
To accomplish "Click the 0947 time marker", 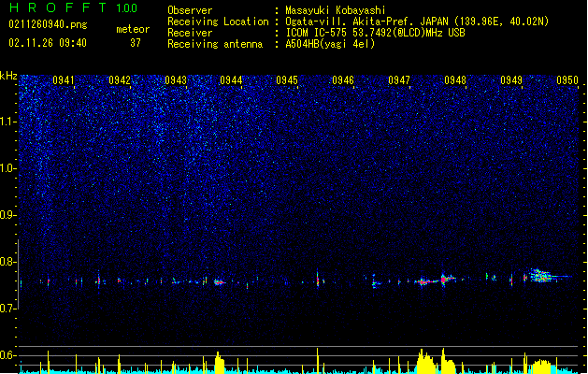I will 399,80.
